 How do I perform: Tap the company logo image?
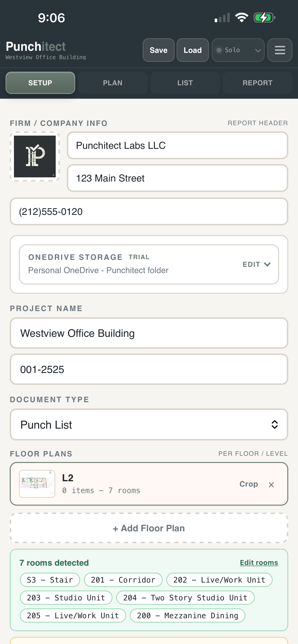coord(35,156)
